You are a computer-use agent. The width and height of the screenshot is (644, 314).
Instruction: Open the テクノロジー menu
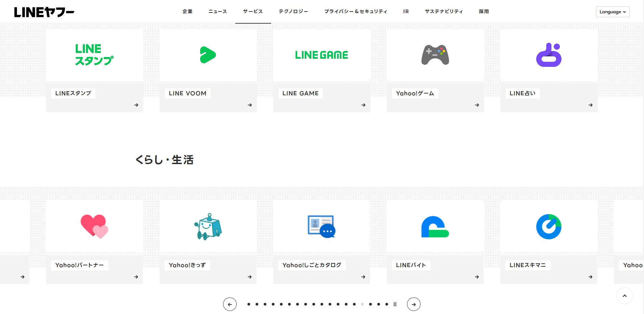tap(293, 11)
